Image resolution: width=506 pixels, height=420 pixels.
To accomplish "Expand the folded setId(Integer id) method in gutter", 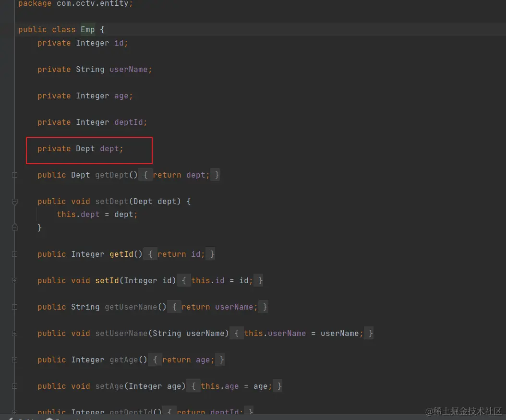I will coord(14,281).
